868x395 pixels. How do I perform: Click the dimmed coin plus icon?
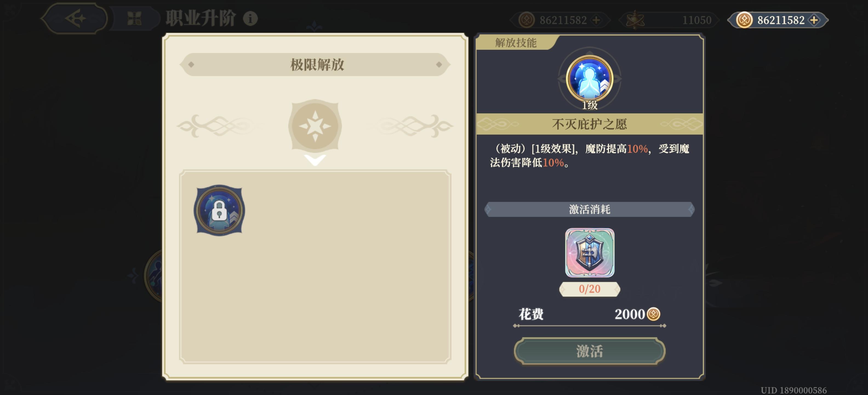pyautogui.click(x=596, y=20)
